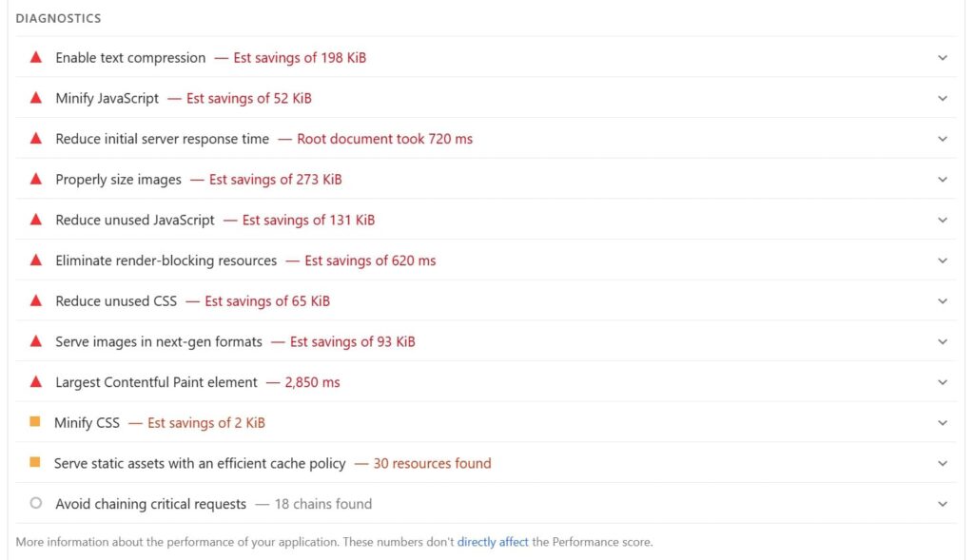Viewport: 974px width, 560px height.
Task: Click orange square next to Serve static assets
Action: tap(35, 463)
